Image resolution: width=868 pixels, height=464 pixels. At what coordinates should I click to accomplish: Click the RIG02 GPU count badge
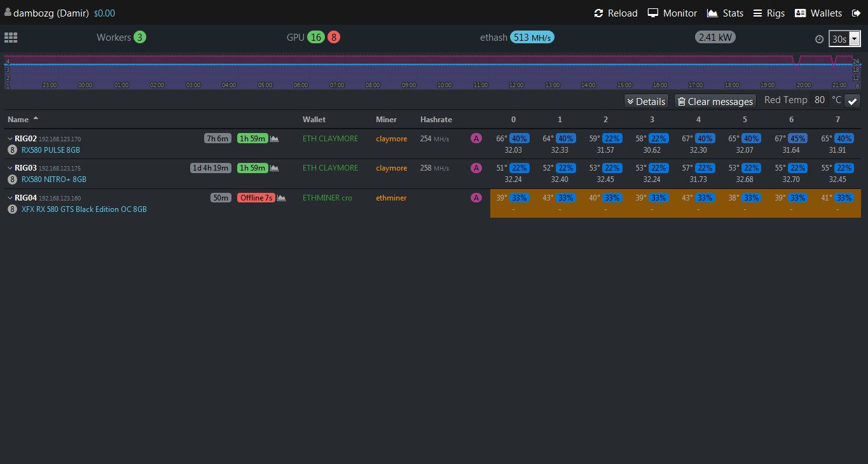(x=12, y=150)
